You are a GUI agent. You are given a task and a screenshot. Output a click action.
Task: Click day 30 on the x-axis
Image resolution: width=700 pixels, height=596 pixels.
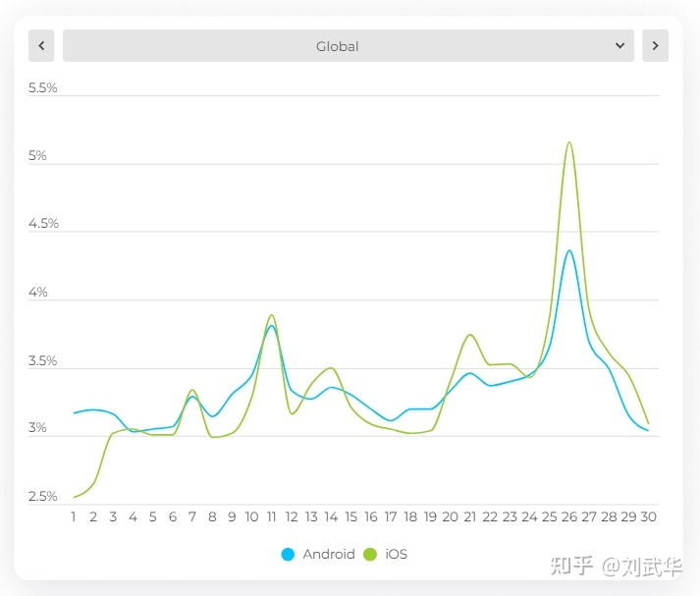coord(648,516)
